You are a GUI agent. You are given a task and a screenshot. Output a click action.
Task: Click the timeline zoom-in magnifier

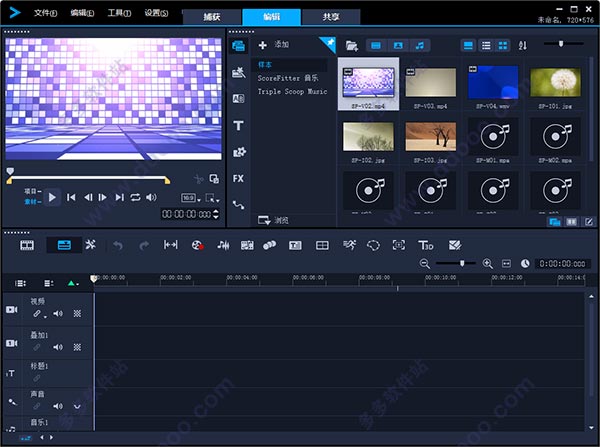(x=487, y=263)
